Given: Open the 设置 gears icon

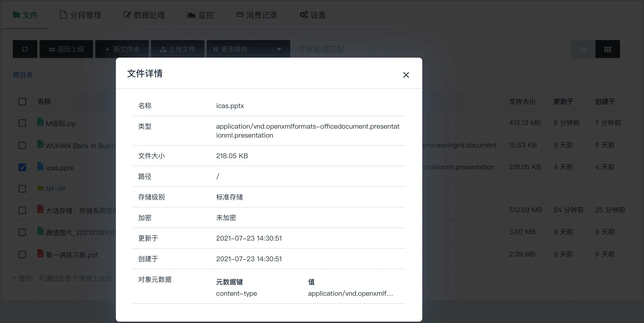Looking at the screenshot, I should (304, 14).
